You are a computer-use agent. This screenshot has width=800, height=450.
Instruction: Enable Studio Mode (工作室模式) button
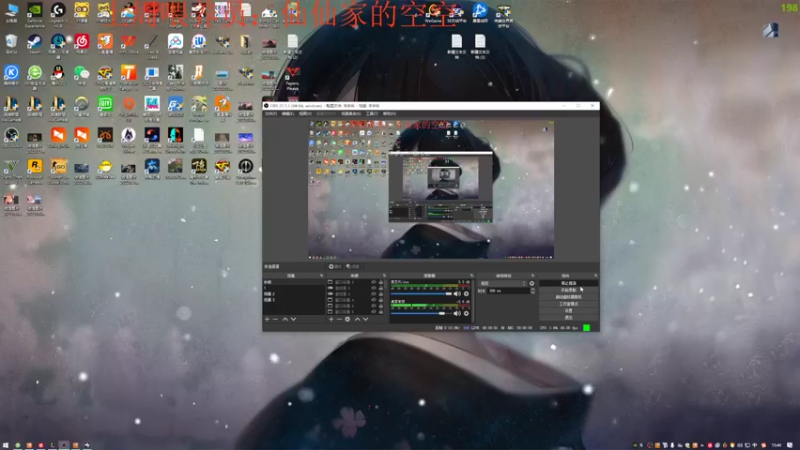tap(568, 304)
